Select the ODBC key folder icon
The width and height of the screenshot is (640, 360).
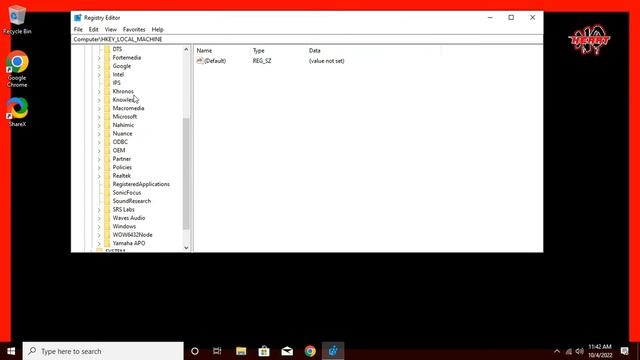click(x=107, y=142)
